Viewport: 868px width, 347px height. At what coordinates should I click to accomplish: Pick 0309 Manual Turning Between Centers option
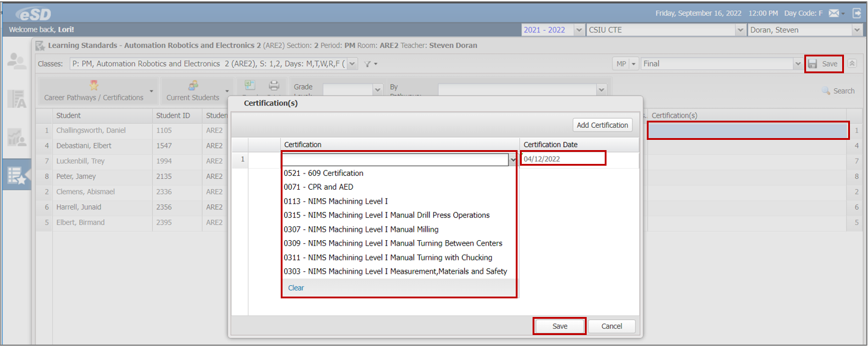399,243
